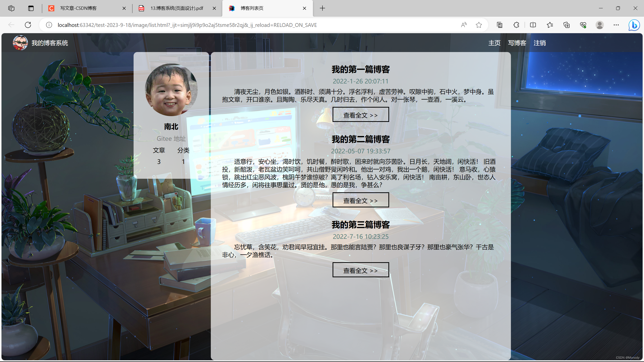Open the Extensions puzzle icon

coord(516,25)
